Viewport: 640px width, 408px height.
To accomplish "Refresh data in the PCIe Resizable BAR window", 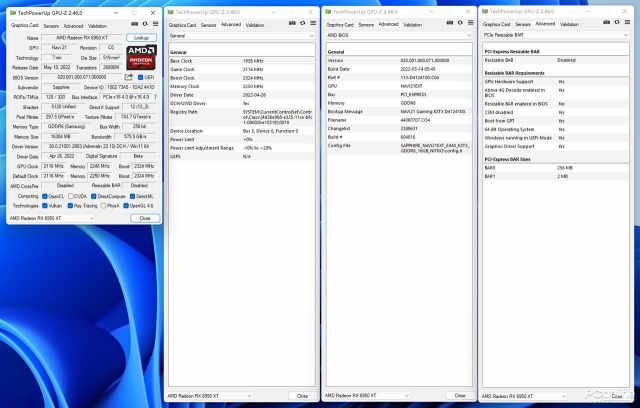I will [617, 22].
